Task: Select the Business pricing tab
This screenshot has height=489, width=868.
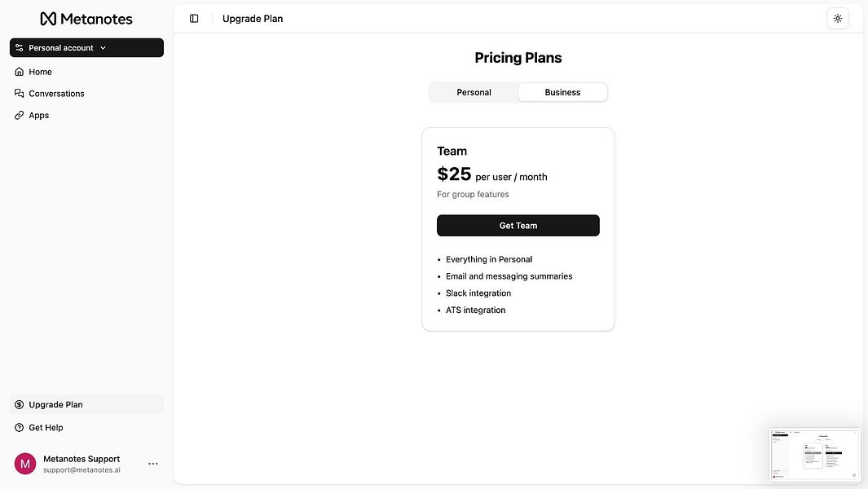Action: point(562,93)
